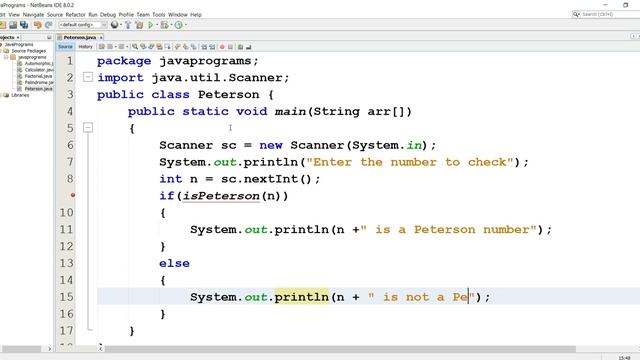Click the red error mark on line 9
This screenshot has width=640, height=360.
73,195
